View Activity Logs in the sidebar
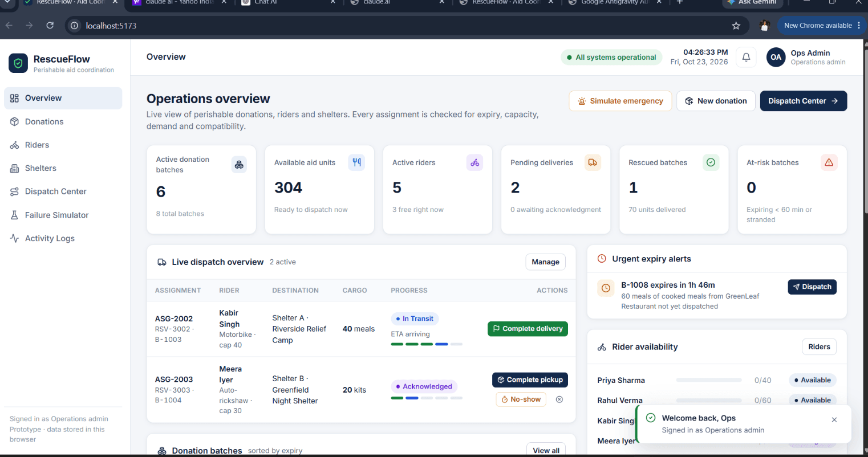 pos(63,238)
